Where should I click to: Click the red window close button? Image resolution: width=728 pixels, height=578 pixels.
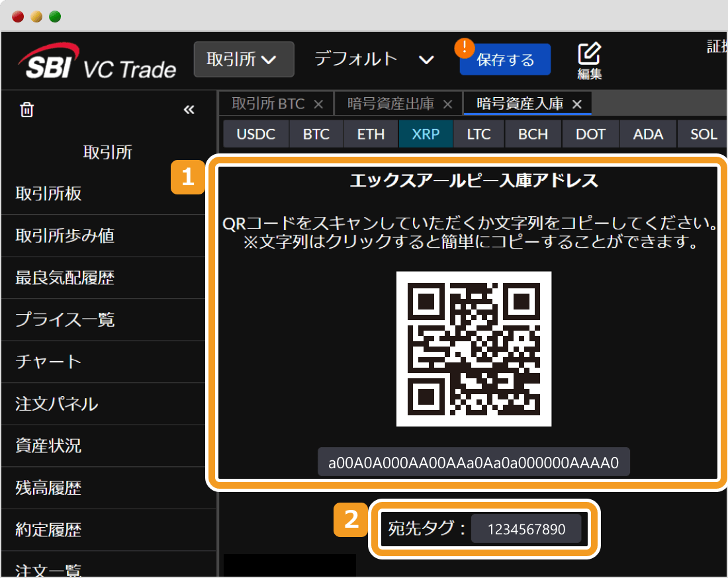coord(18,17)
